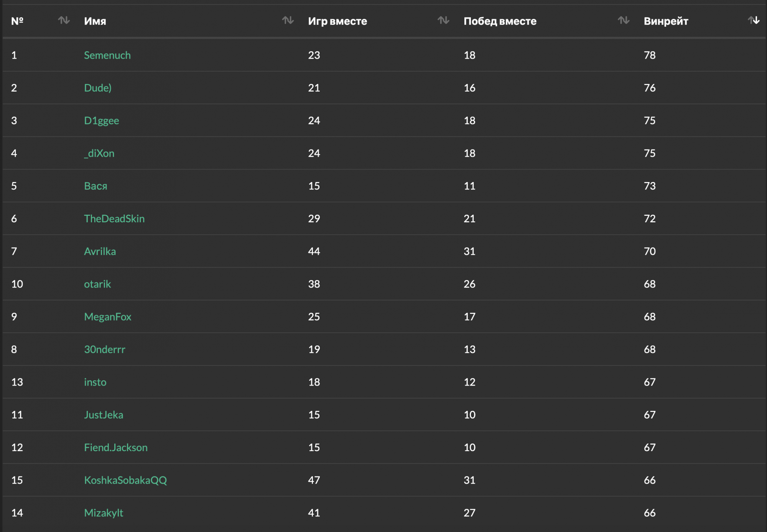Open Semenuch player profile

(107, 55)
